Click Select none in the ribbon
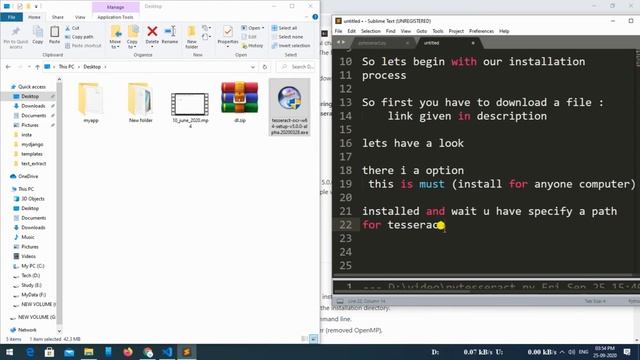This screenshot has height=360, width=640. (287, 37)
